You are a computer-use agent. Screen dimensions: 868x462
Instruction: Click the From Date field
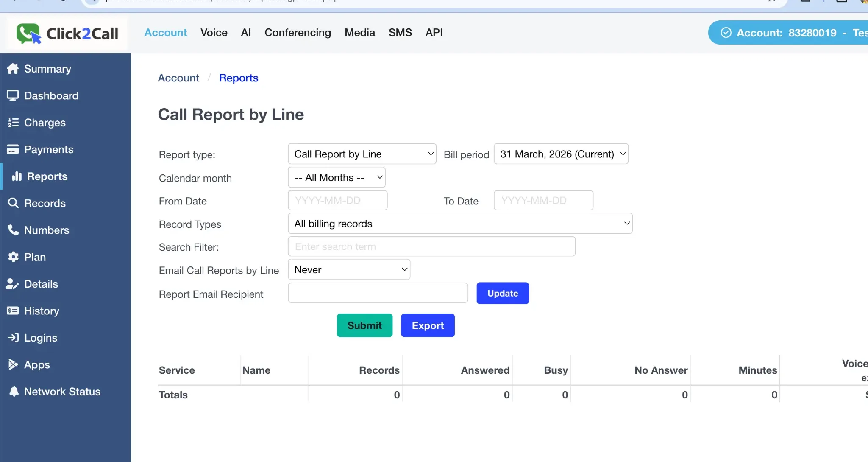pos(337,200)
